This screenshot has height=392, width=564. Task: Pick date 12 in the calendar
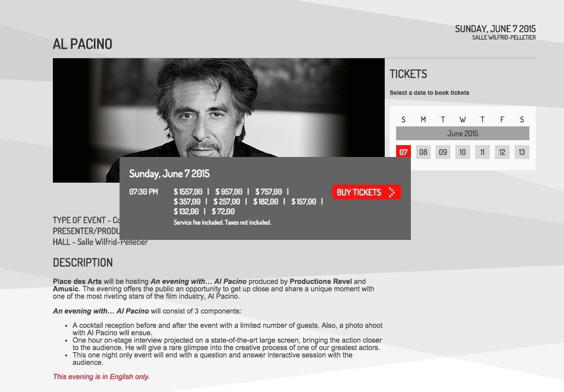[502, 152]
